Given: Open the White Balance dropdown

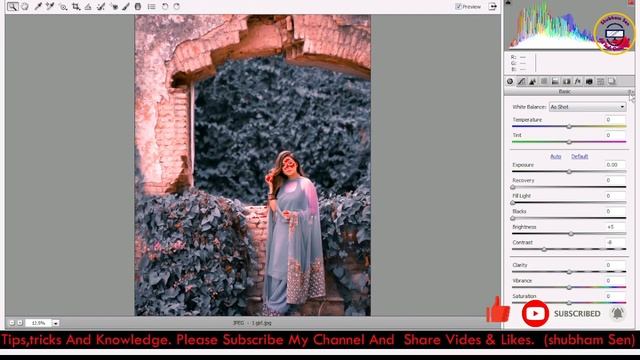Looking at the screenshot, I should coord(587,107).
